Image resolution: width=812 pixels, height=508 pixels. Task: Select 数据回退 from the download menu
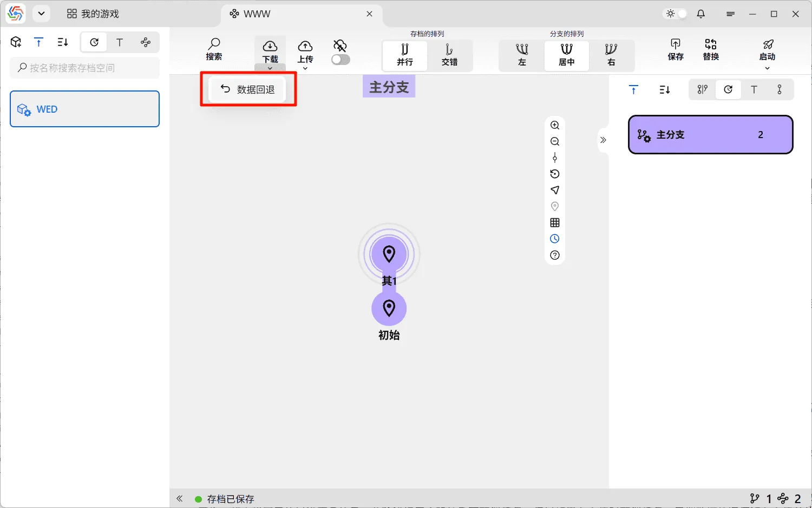coord(248,89)
